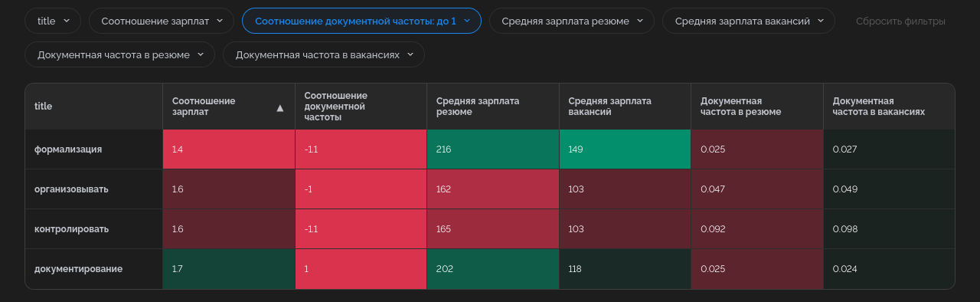Open the "title" filter dropdown
The height and width of the screenshot is (302, 980).
click(x=53, y=21)
